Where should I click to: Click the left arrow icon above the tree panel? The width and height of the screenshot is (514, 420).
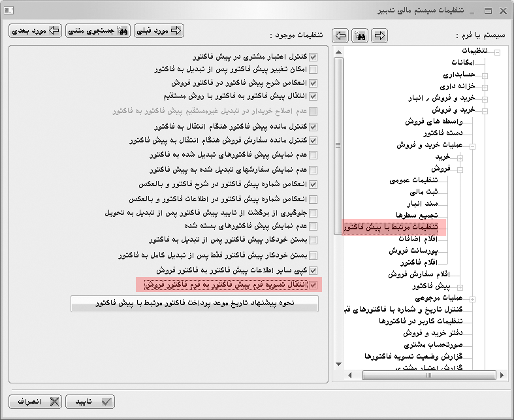click(340, 35)
